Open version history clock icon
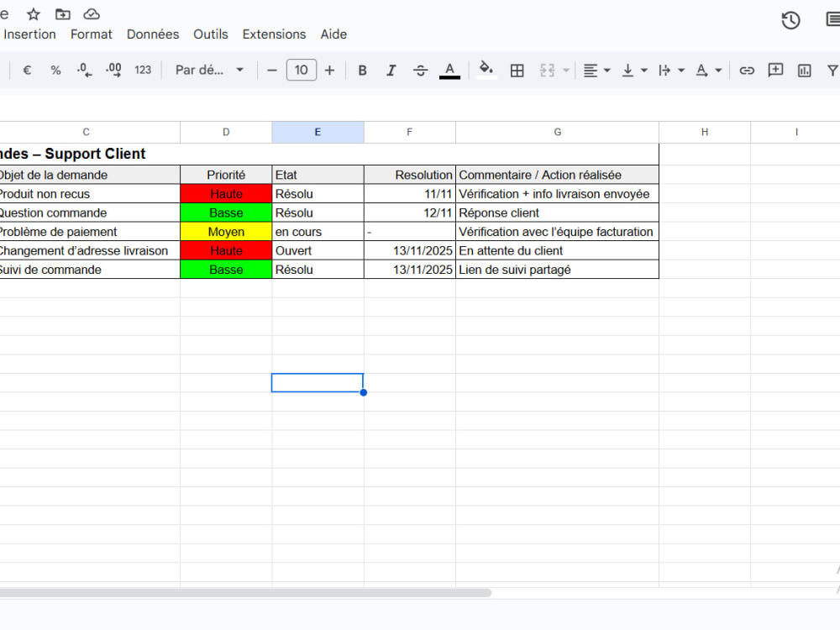The image size is (840, 630). (790, 20)
